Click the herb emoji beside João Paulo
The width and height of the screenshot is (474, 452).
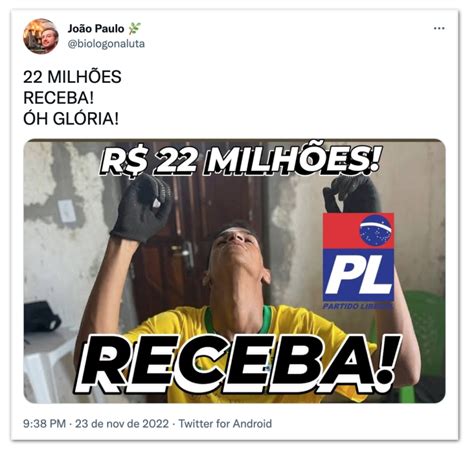pyautogui.click(x=134, y=28)
